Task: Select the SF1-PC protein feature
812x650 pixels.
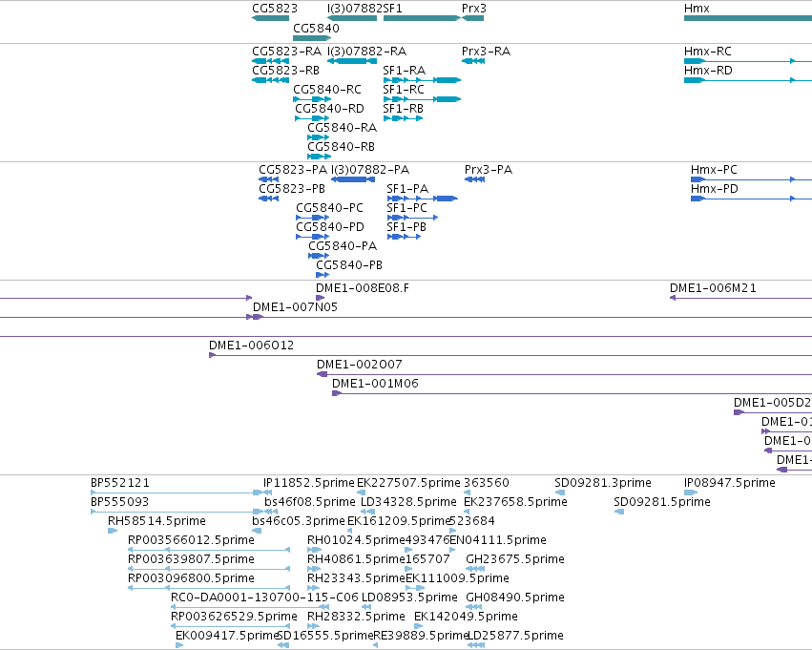Action: pos(412,218)
